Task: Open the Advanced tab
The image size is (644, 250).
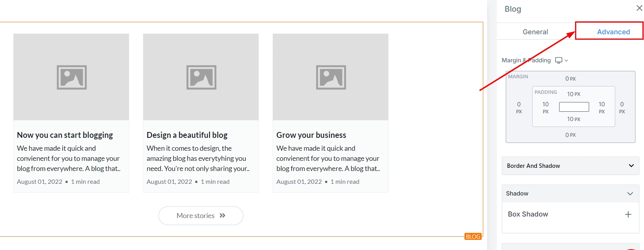Action: click(613, 32)
